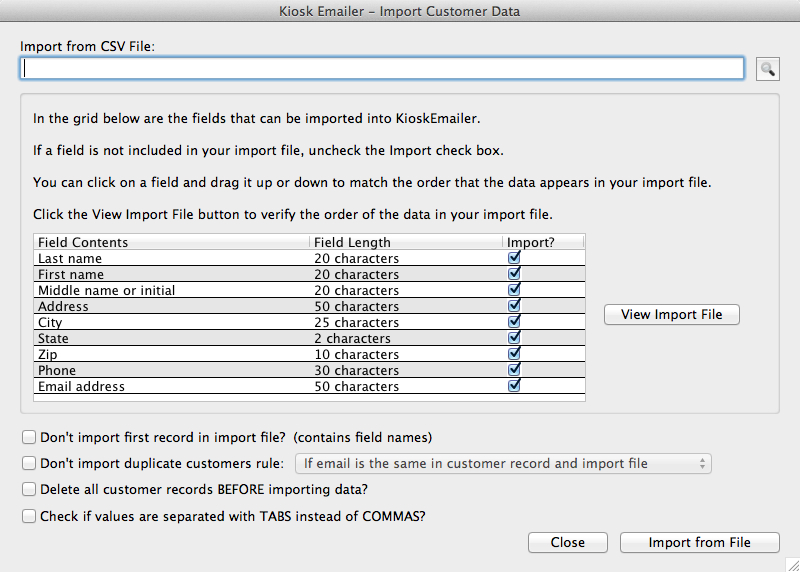800x572 pixels.
Task: Click the resize grip at window corner
Action: click(x=792, y=564)
